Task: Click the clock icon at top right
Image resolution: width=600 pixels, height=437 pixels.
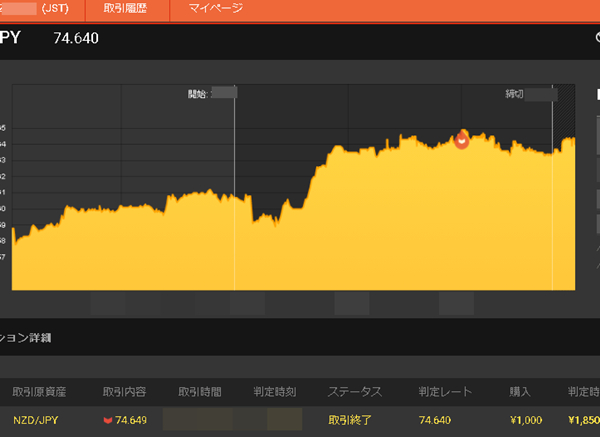Action: [596, 39]
